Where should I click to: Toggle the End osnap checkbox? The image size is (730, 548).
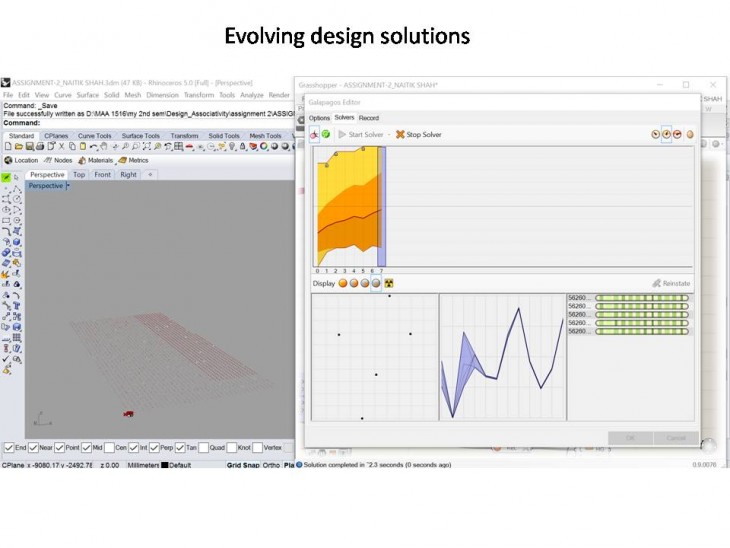click(x=9, y=447)
